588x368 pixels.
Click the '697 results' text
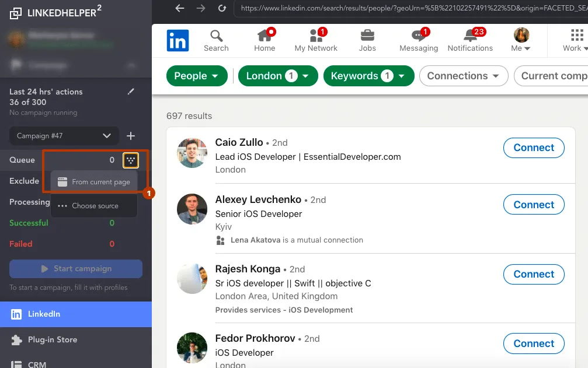pyautogui.click(x=189, y=116)
